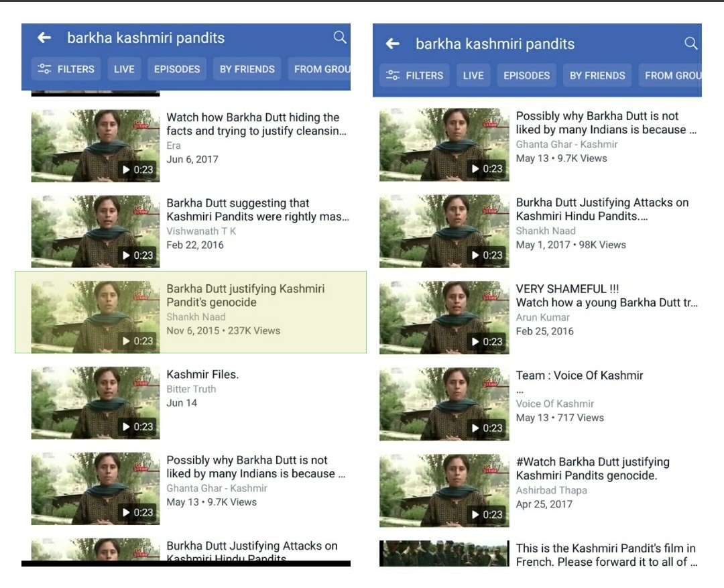Tap the back arrow in the right screenshot

tap(392, 44)
